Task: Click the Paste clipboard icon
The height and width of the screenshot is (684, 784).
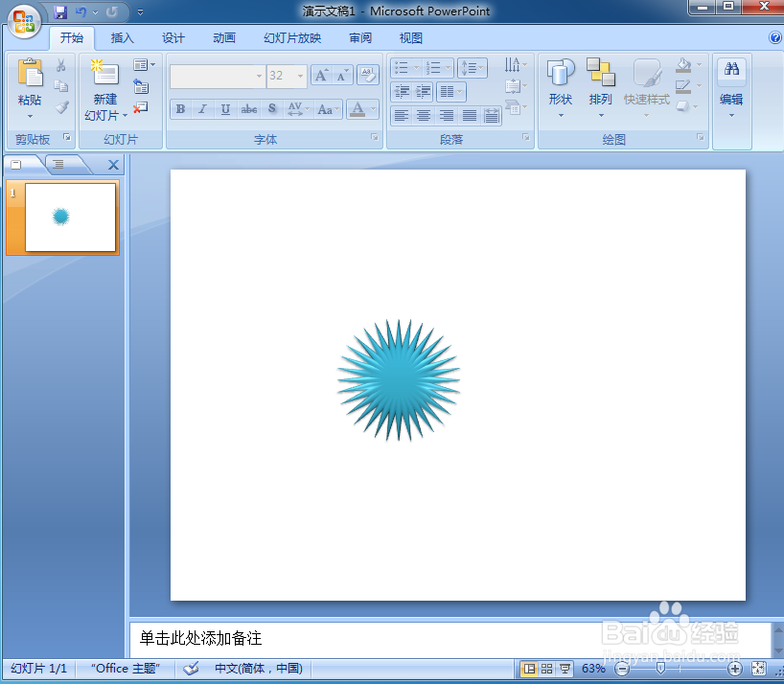Action: click(x=30, y=73)
